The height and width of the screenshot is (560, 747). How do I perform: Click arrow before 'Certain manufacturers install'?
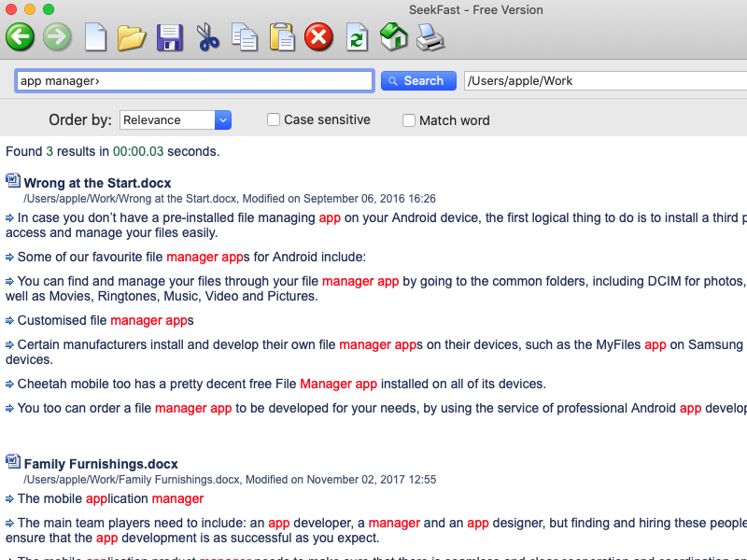click(9, 344)
